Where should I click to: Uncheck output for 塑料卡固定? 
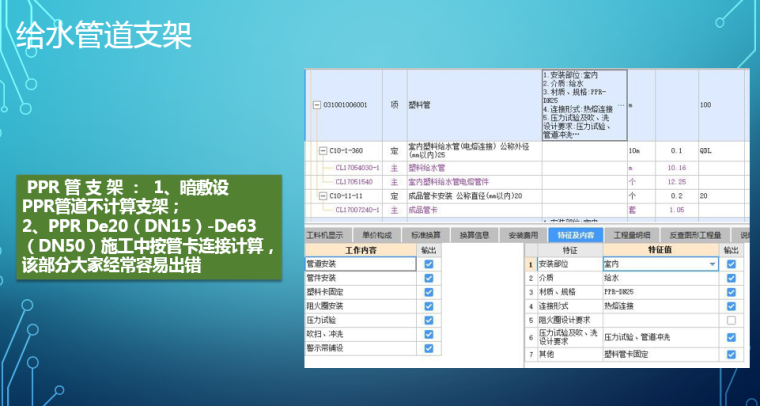(429, 292)
